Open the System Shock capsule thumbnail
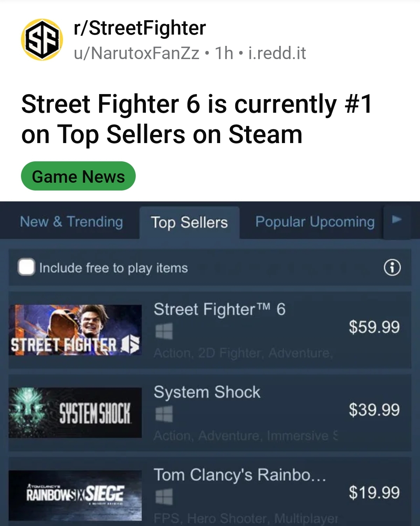The image size is (420, 526). coord(75,412)
